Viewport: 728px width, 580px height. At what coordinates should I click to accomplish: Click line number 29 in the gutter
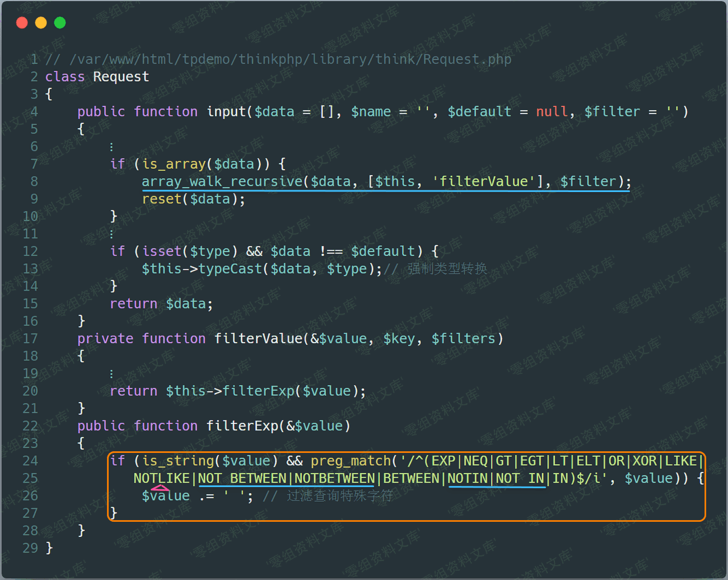(x=30, y=548)
